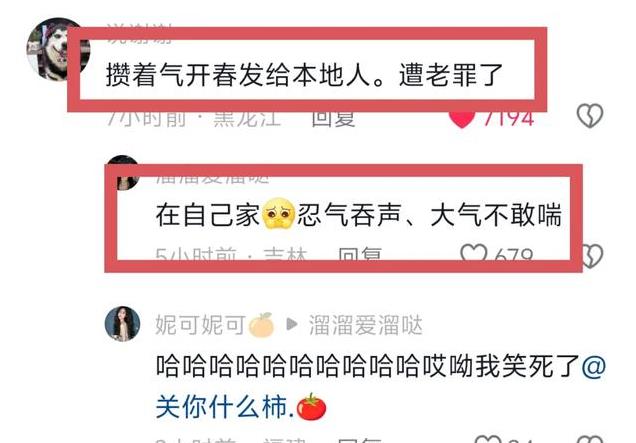
Task: Tap 回复 under the 吉林 comment
Action: (x=360, y=254)
